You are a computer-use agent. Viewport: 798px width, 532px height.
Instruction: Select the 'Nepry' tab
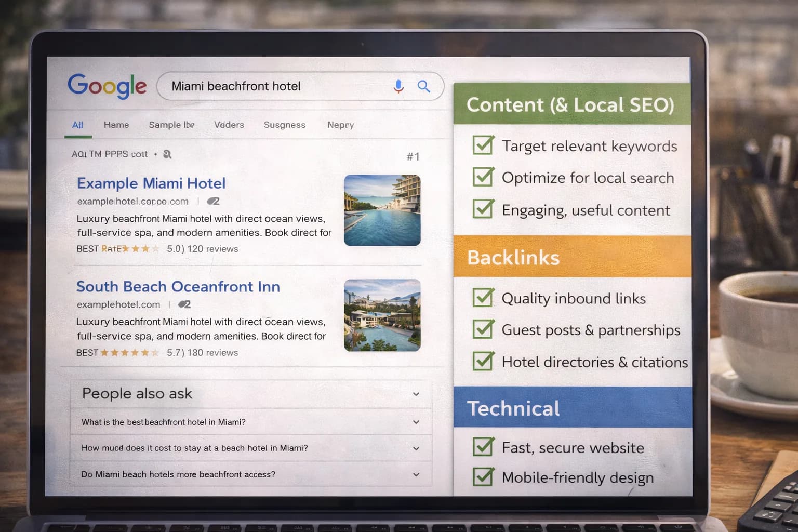click(x=341, y=125)
